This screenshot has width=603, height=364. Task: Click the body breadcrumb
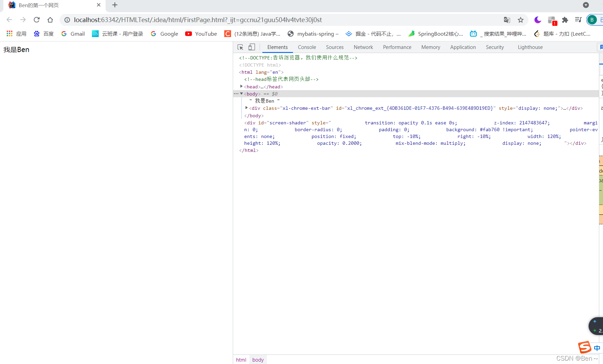[x=258, y=360]
